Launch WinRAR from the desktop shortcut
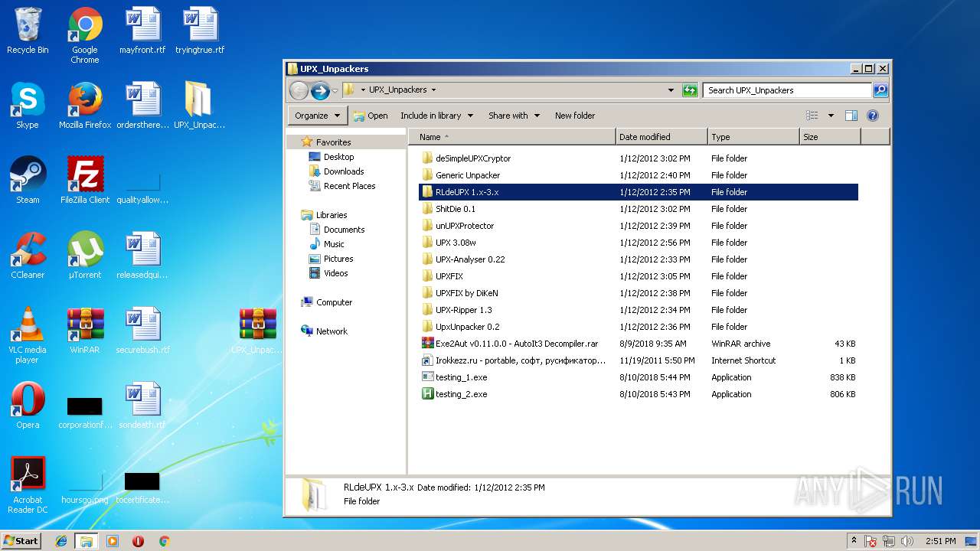 [85, 331]
